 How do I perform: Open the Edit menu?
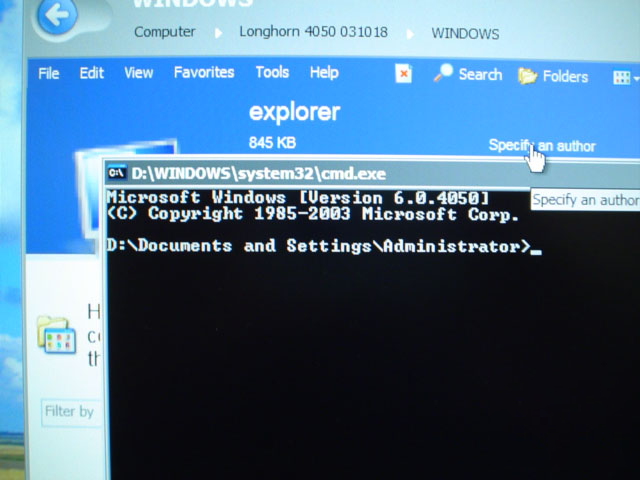(91, 73)
